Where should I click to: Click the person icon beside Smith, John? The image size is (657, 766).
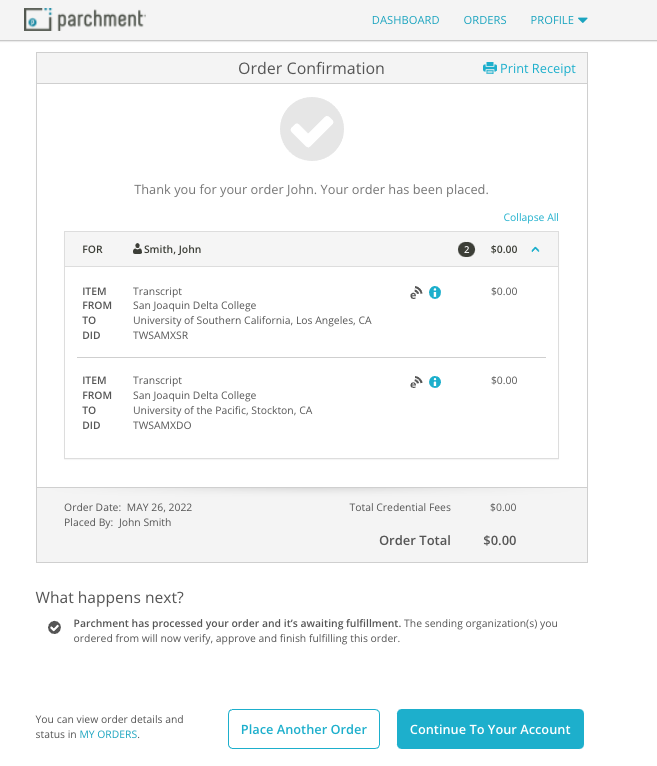(138, 249)
